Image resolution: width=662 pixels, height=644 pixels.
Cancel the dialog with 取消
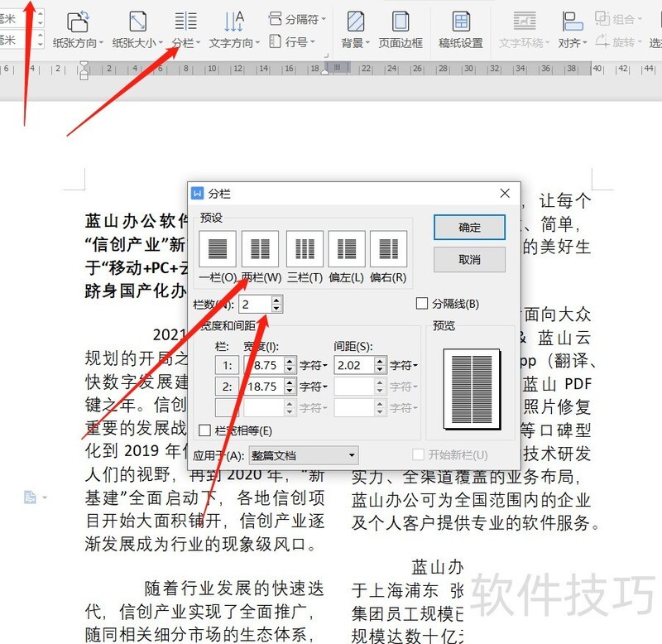(469, 259)
